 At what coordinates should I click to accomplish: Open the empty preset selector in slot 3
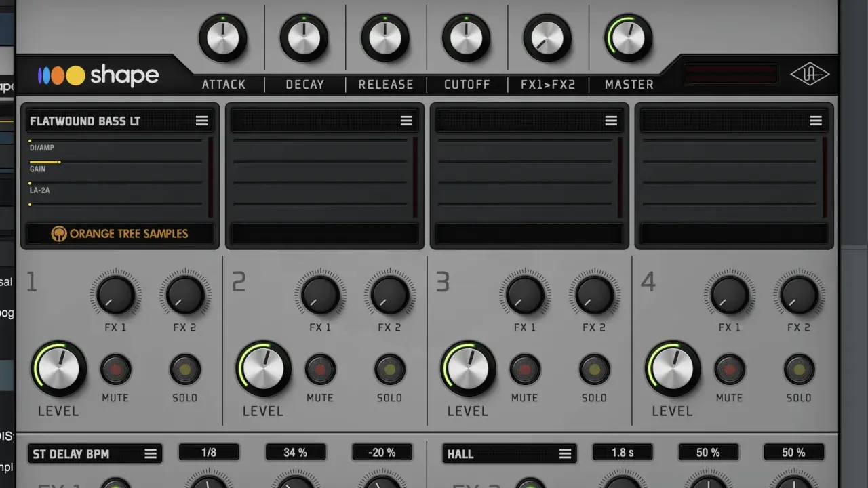[529, 121]
